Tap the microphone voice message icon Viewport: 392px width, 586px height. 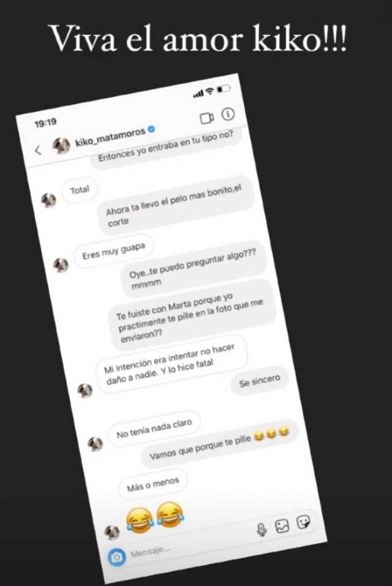click(x=262, y=529)
